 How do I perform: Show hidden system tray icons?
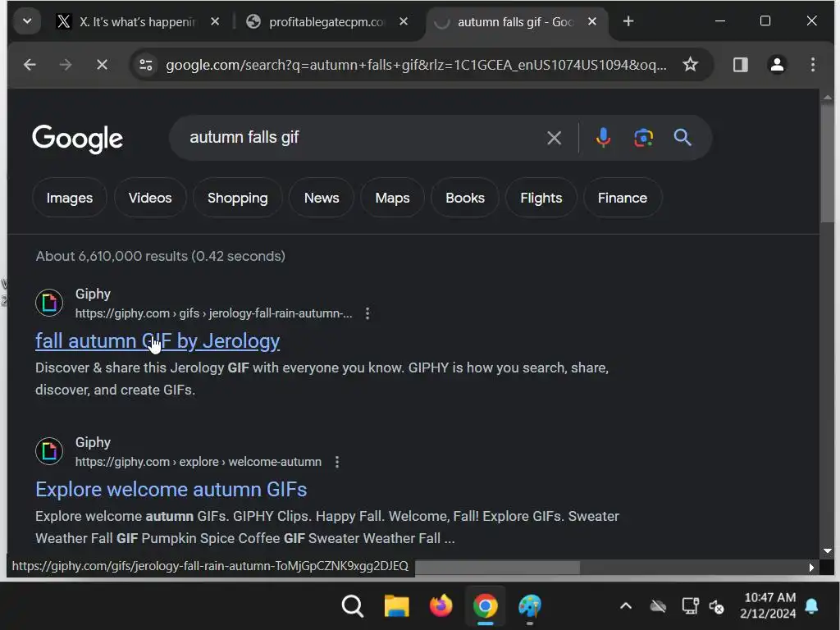point(625,606)
